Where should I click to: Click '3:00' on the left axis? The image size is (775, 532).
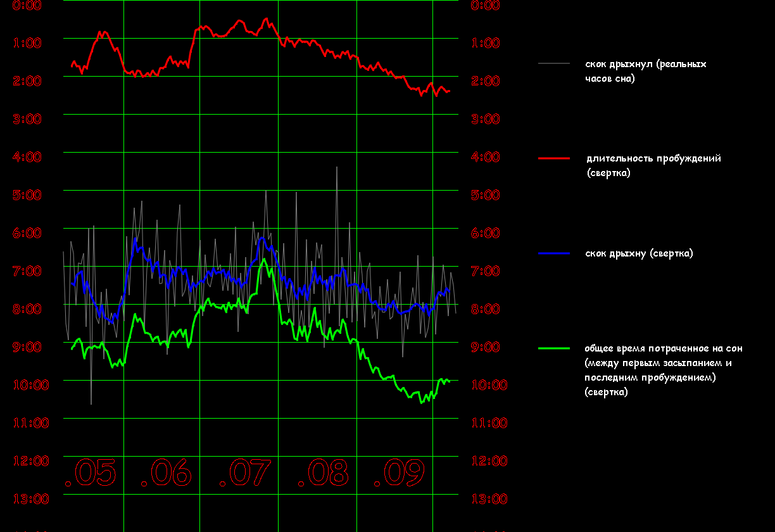pos(27,118)
